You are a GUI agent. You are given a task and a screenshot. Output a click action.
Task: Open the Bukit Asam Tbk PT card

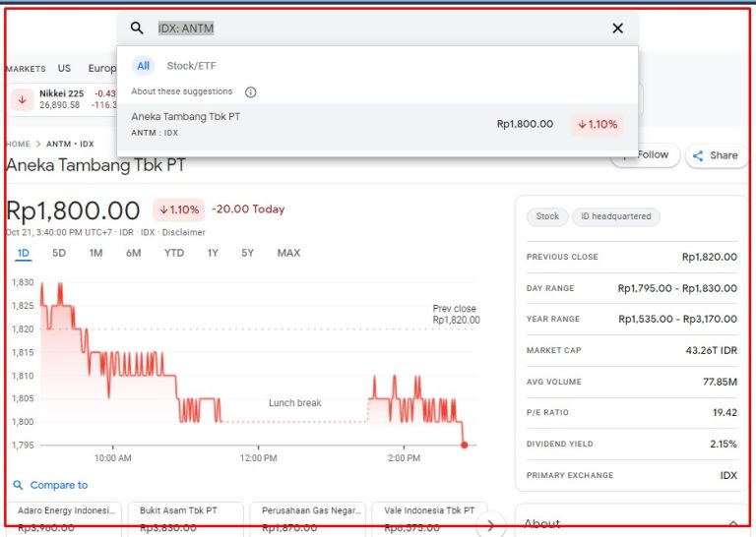[x=187, y=519]
